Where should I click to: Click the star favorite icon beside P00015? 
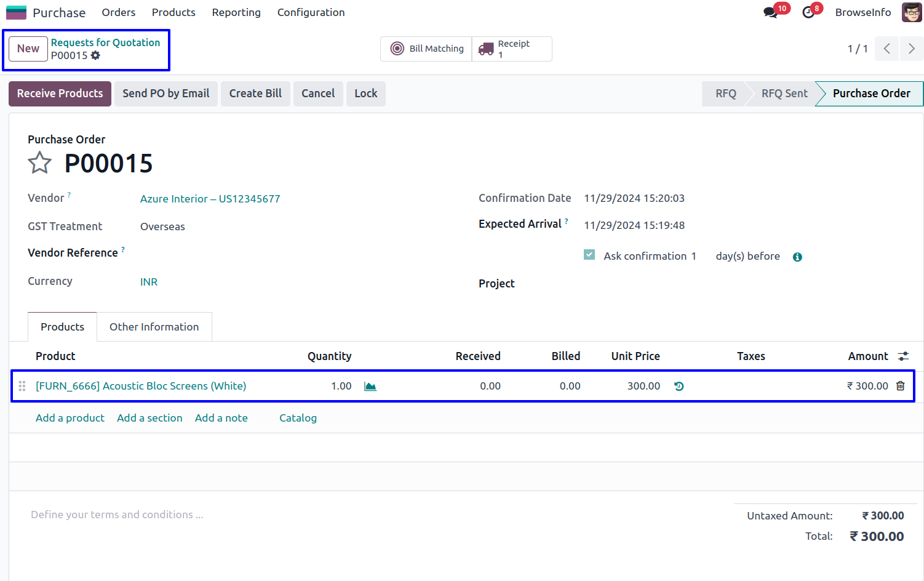click(x=40, y=163)
